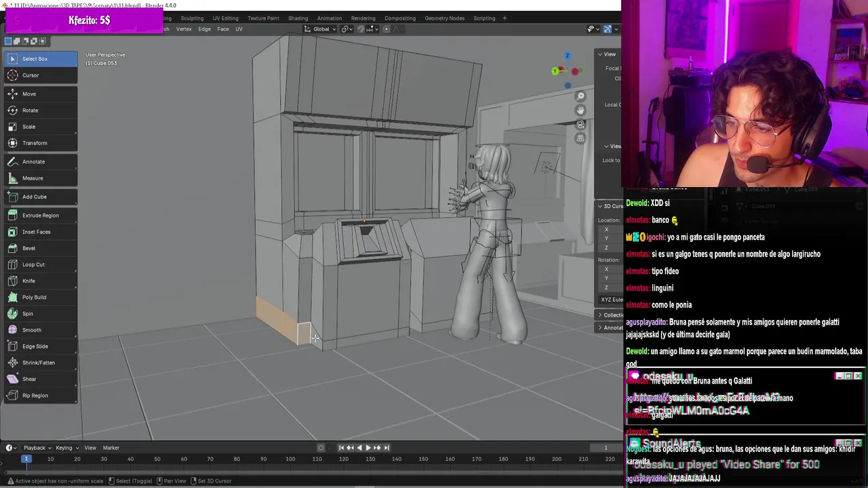Screen dimensions: 868x488
Task: Switch to Sculpting workspace tab
Action: [x=192, y=18]
